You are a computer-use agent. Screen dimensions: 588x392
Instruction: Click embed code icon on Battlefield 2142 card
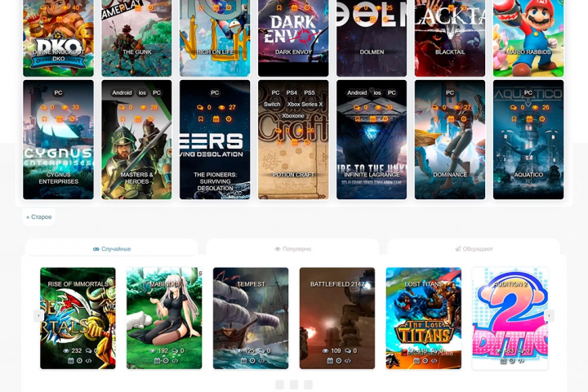click(348, 361)
